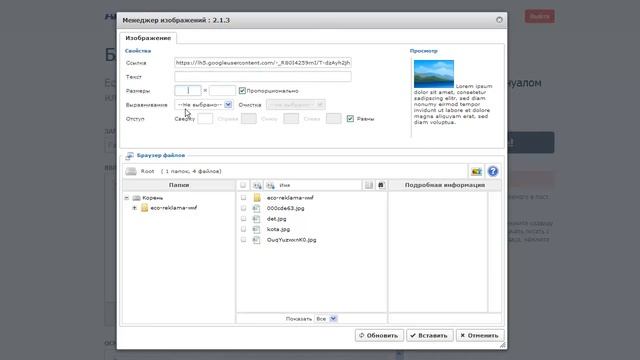Check the last .jpg file's checkbox
The image size is (640, 360).
pyautogui.click(x=243, y=240)
